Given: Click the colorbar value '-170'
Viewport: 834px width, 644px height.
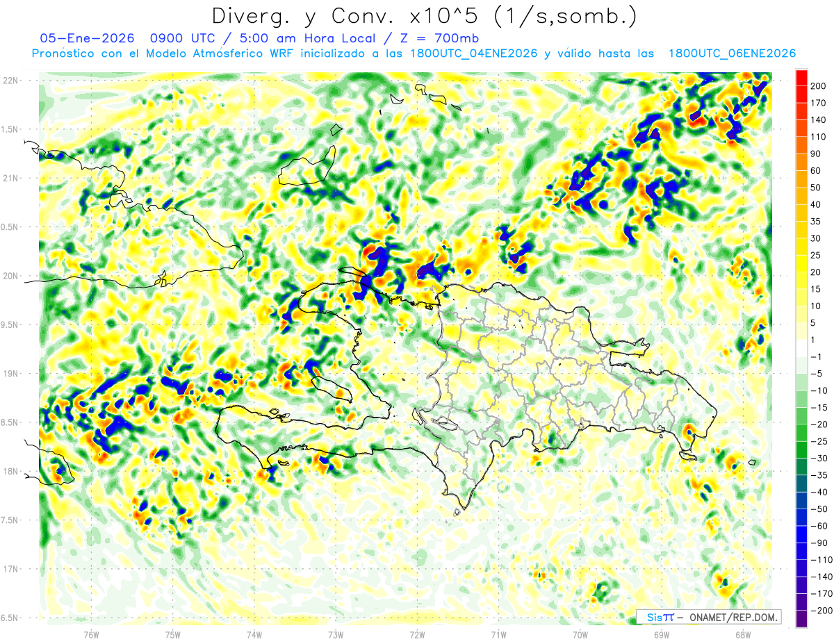Looking at the screenshot, I should (823, 593).
